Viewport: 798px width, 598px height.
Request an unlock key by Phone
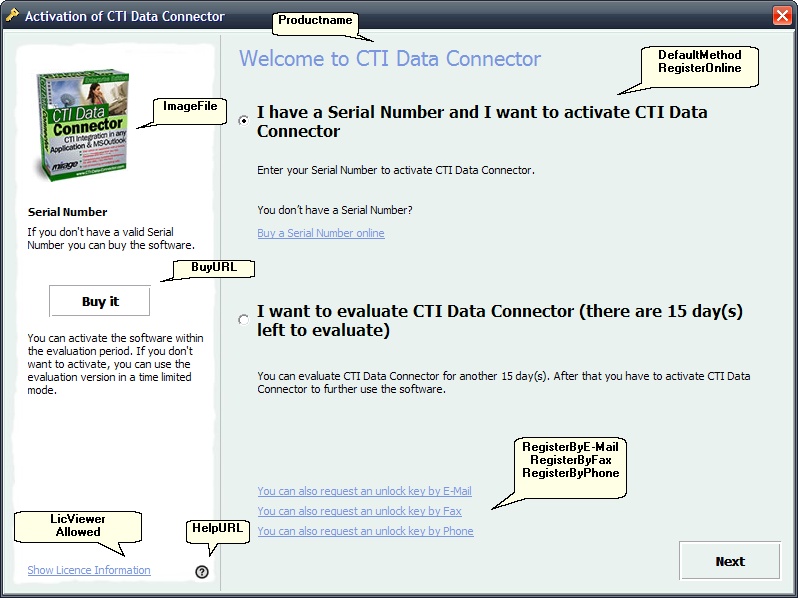pyautogui.click(x=365, y=531)
